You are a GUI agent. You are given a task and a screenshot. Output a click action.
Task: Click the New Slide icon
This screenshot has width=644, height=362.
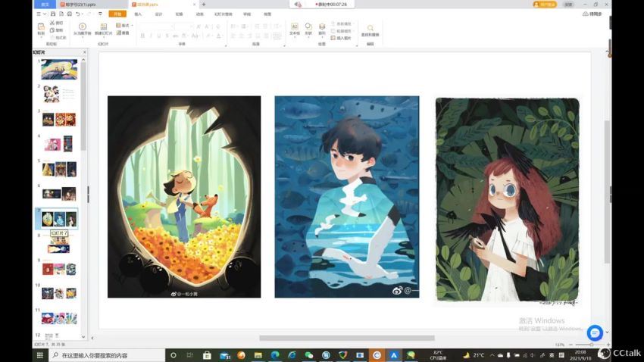point(104,27)
